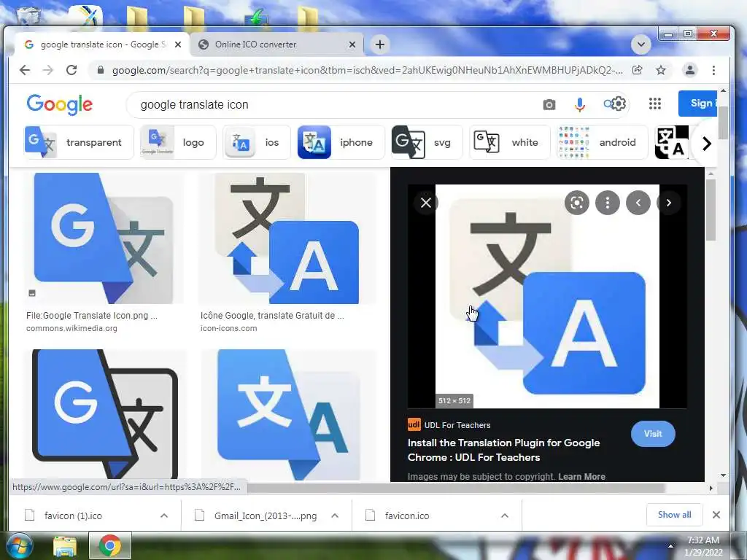This screenshot has width=747, height=560.
Task: Close the google translate icon tab
Action: [178, 44]
